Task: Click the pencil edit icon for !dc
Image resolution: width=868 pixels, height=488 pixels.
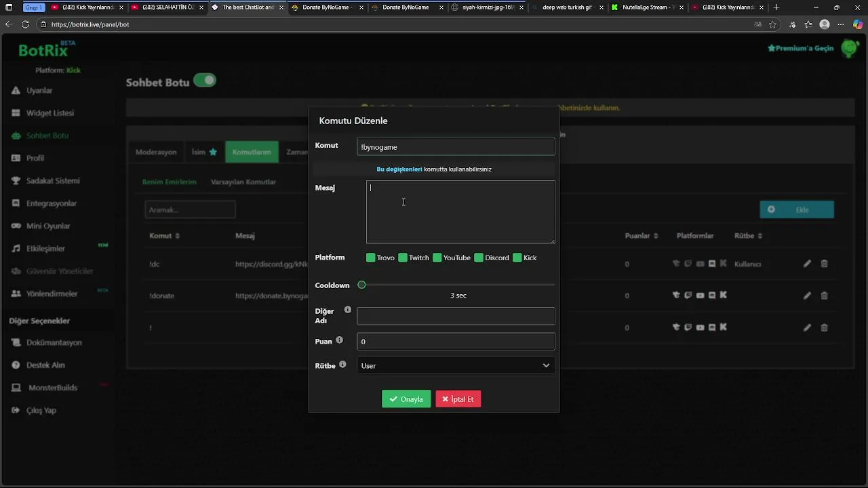Action: [807, 264]
